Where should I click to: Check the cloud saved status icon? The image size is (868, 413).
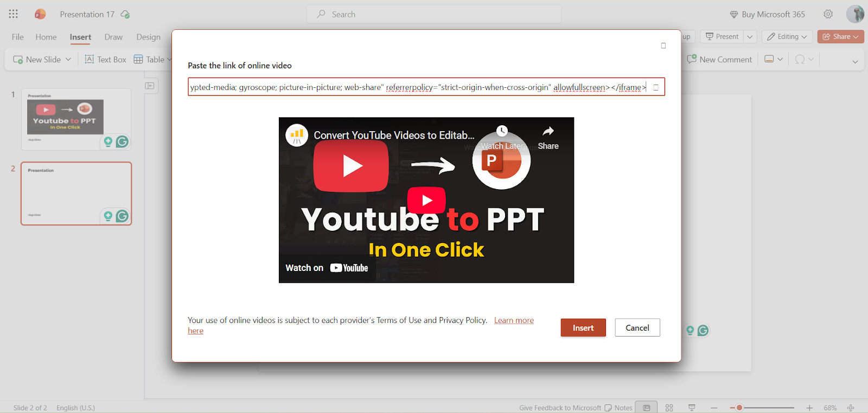point(125,14)
